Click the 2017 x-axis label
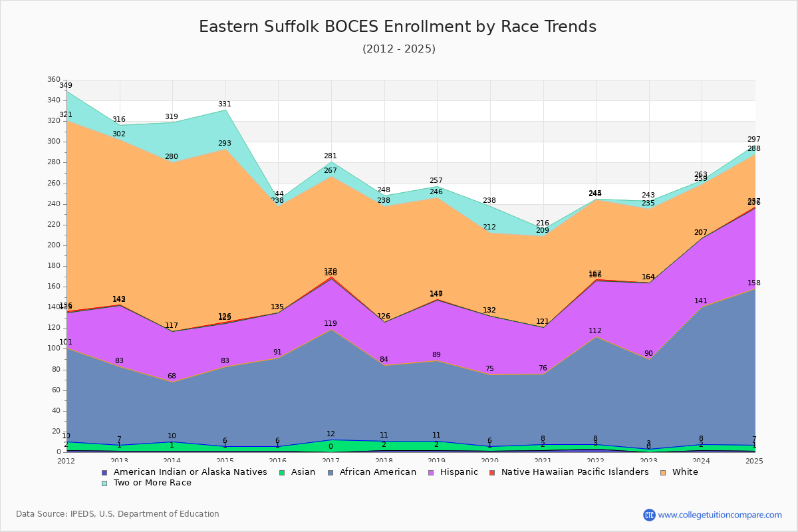This screenshot has width=798, height=532. click(331, 460)
